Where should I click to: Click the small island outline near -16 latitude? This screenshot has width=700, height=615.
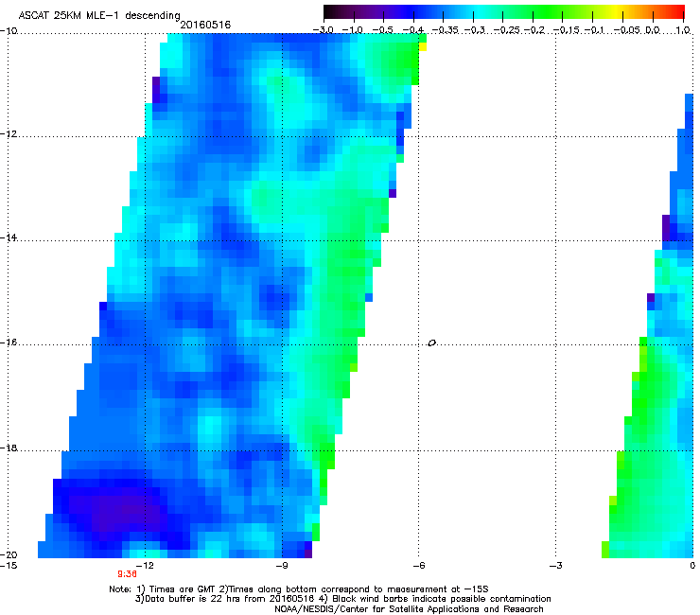pyautogui.click(x=431, y=343)
